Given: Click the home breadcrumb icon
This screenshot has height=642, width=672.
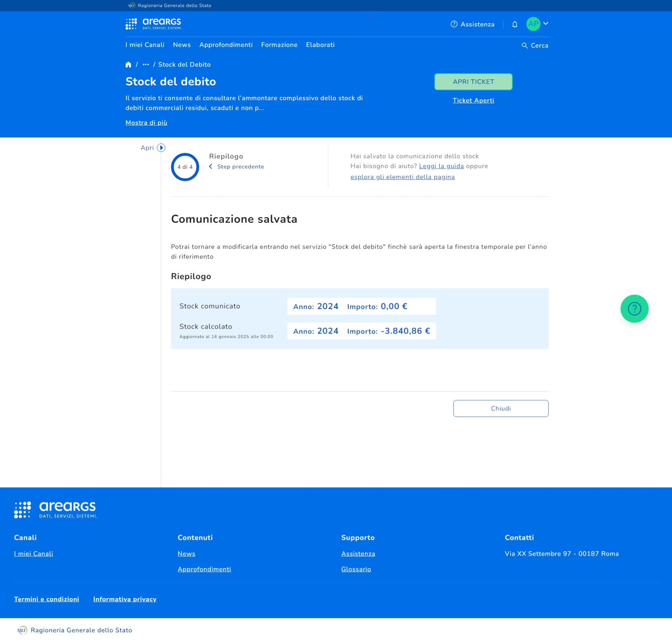Looking at the screenshot, I should click(128, 65).
